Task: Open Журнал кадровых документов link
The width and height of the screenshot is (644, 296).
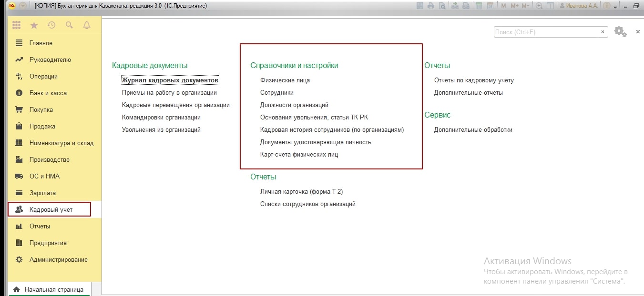Action: 170,80
